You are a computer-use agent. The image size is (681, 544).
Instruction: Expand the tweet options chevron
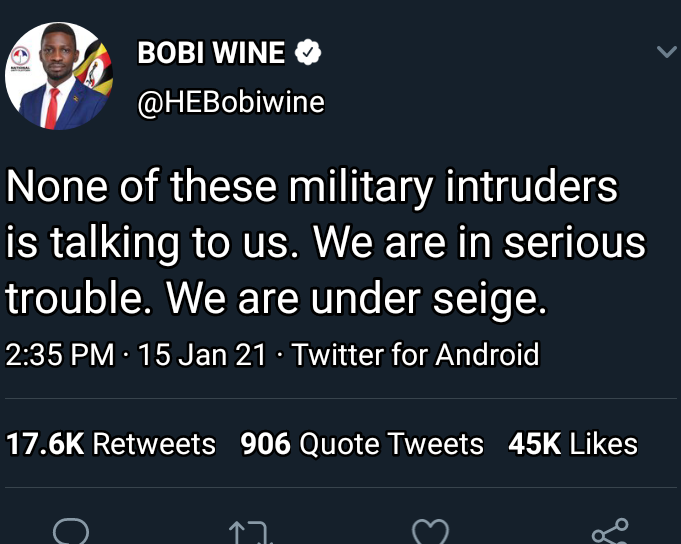[x=666, y=52]
